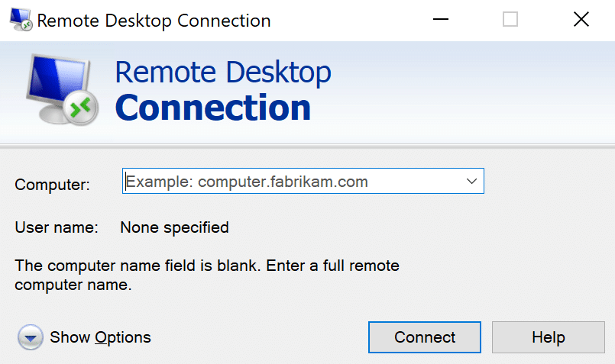The height and width of the screenshot is (364, 615).
Task: Click the green arrows badge on the monitor icon
Action: point(80,108)
